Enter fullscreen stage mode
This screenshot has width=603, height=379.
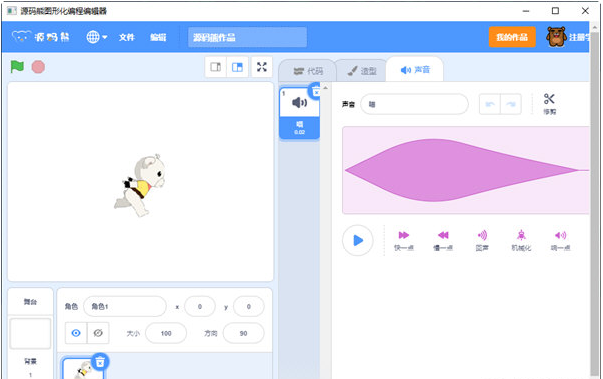click(262, 67)
